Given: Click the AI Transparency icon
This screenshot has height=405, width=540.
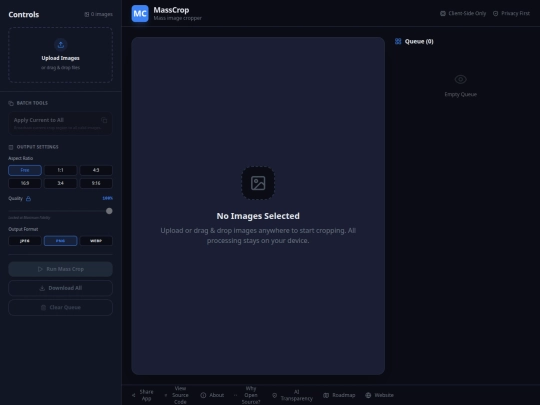Looking at the screenshot, I should click(x=274, y=395).
